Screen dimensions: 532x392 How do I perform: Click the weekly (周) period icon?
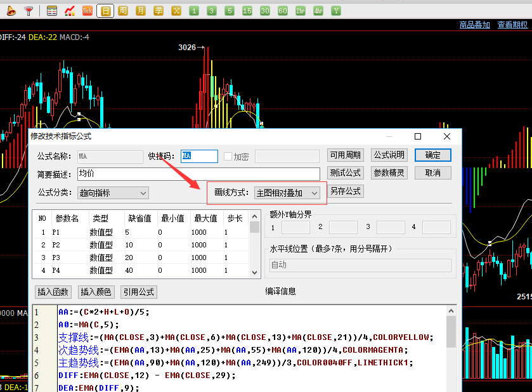point(123,10)
